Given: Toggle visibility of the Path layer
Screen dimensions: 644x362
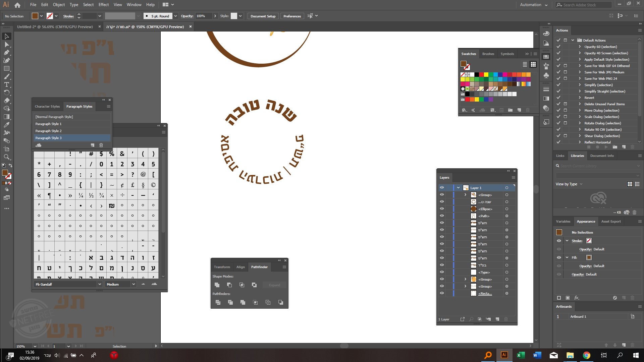Looking at the screenshot, I should coord(442,216).
